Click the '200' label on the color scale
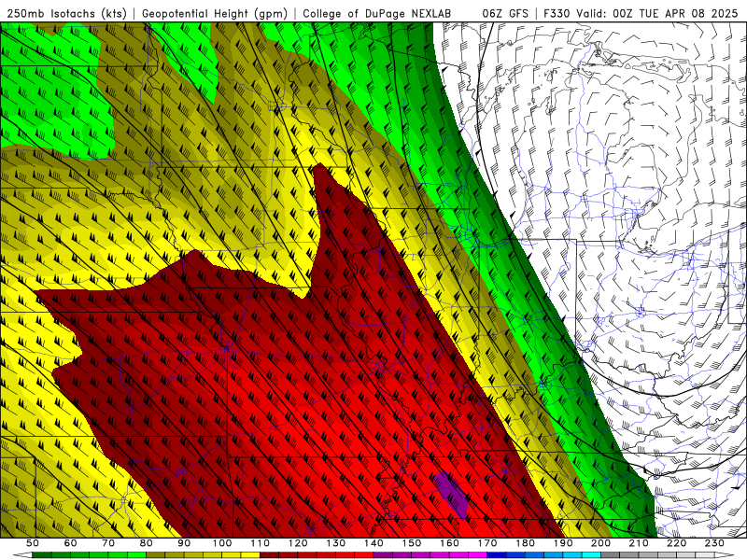 pyautogui.click(x=601, y=543)
